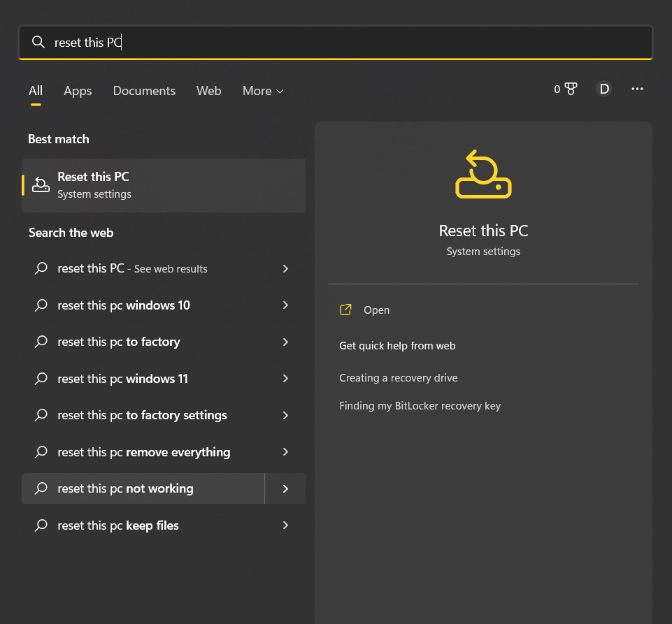Expand arrow for 'reset this pc not working'
Screen dimensions: 672x624
coord(285,488)
